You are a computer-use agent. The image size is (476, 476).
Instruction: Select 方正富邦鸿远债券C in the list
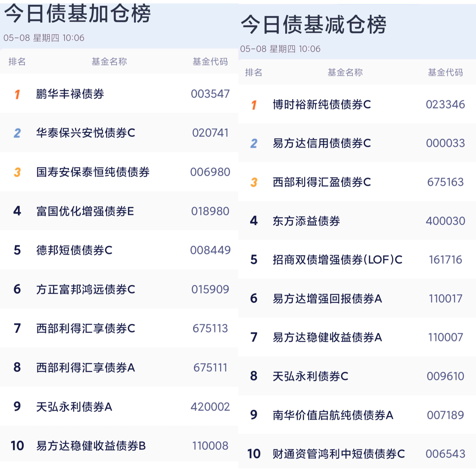point(86,289)
